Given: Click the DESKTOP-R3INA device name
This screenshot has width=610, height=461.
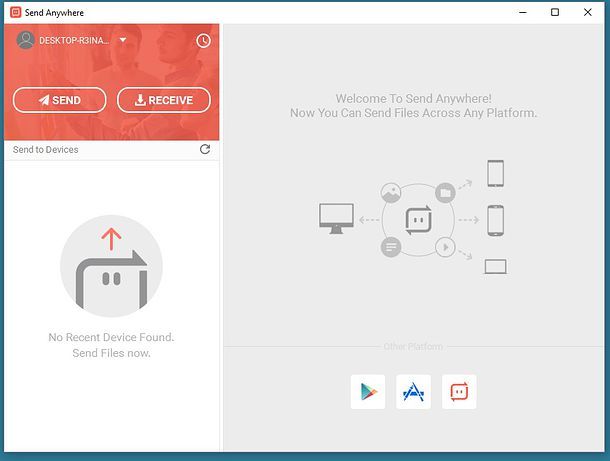Looking at the screenshot, I should 74,40.
